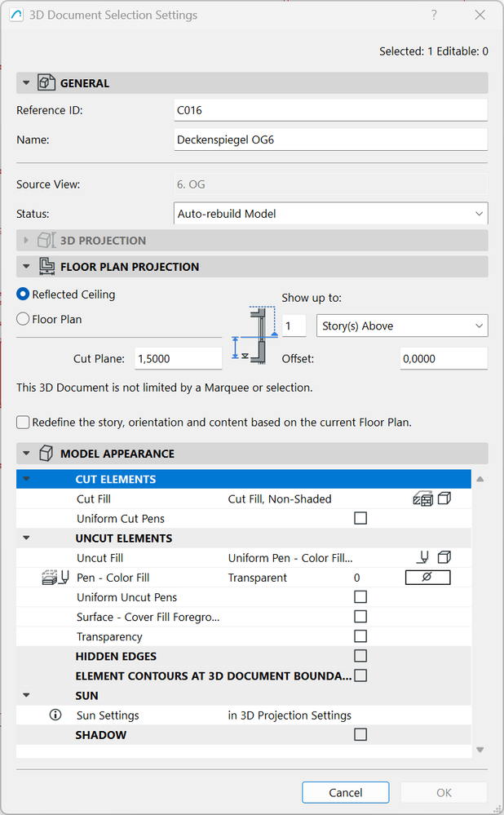Click the Sun Settings info icon
504x815 pixels.
click(x=55, y=715)
